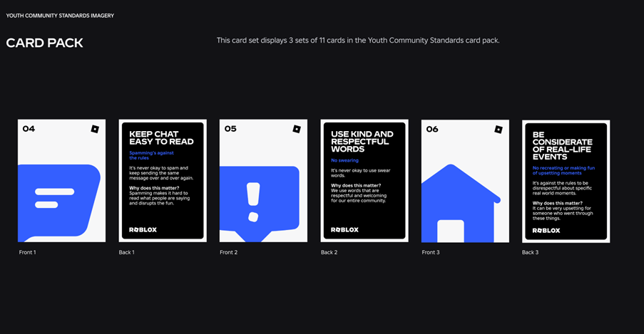Select the Front 2 card thumbnail
The image size is (644, 334).
click(263, 181)
